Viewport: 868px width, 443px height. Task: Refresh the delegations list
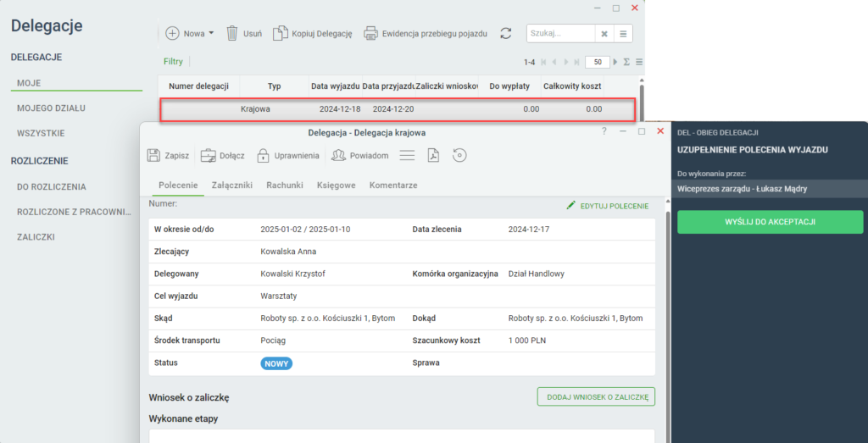(505, 33)
